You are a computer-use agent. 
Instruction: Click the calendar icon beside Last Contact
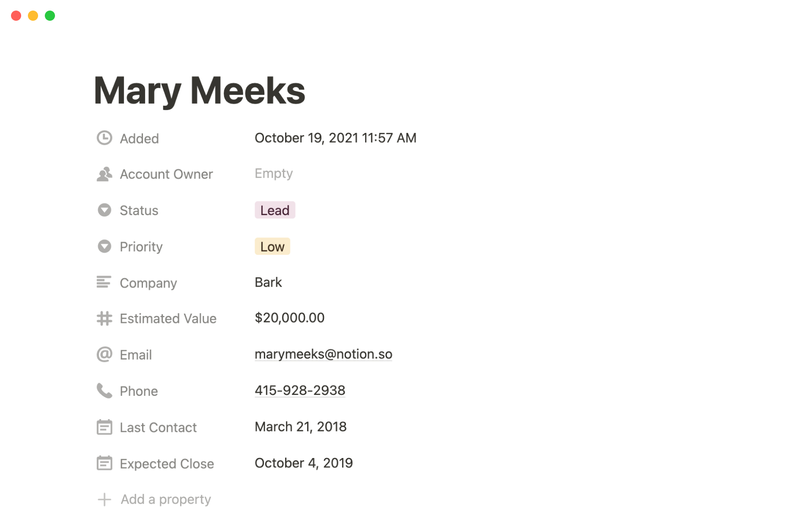click(104, 427)
